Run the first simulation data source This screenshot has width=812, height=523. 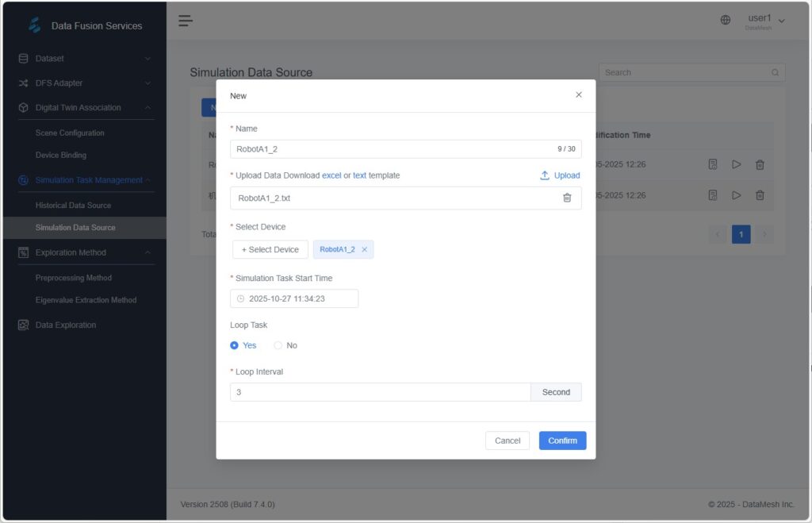[x=736, y=164]
